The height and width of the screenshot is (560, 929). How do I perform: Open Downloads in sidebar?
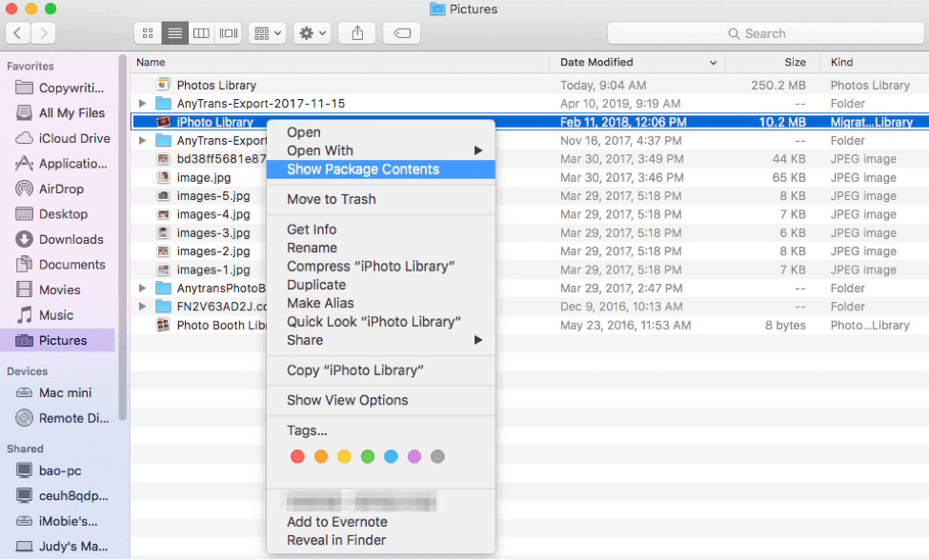(x=59, y=239)
